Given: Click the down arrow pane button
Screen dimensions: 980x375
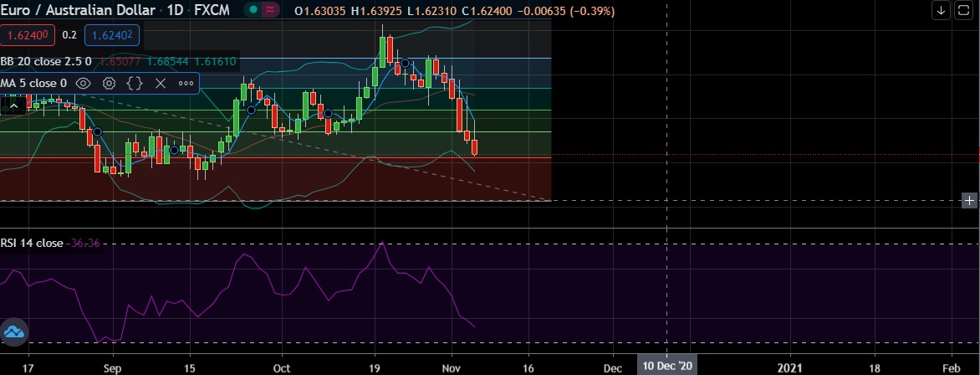Looking at the screenshot, I should pyautogui.click(x=942, y=10).
